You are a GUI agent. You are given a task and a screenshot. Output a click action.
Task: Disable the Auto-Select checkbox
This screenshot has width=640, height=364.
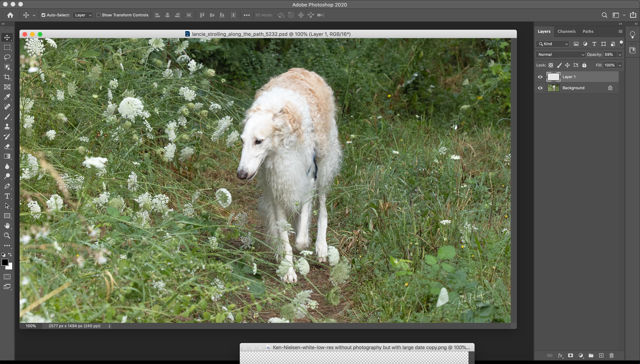click(43, 15)
